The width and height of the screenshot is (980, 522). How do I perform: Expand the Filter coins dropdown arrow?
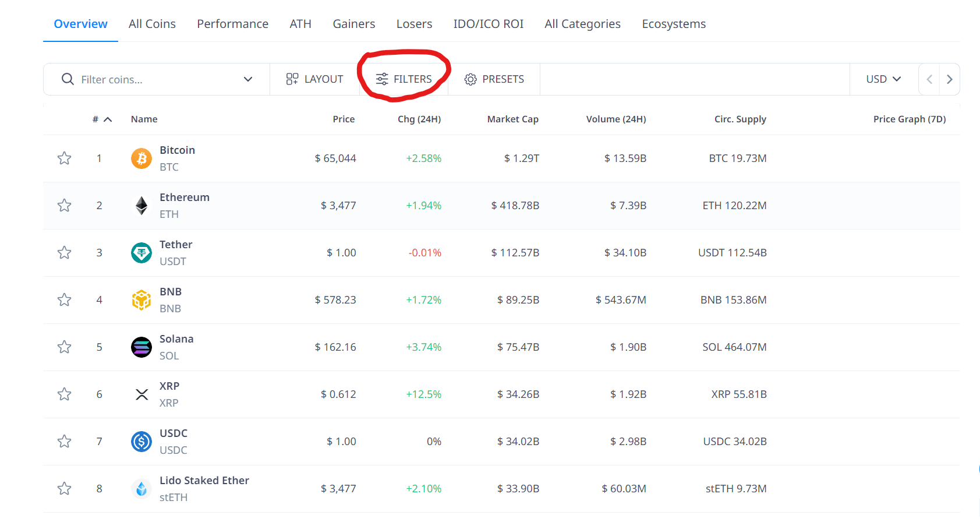click(x=248, y=79)
